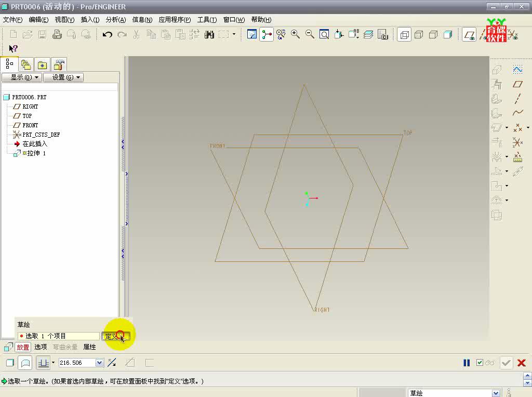Image resolution: width=532 pixels, height=397 pixels.
Task: Open the 放置 placement tab
Action: point(23,347)
